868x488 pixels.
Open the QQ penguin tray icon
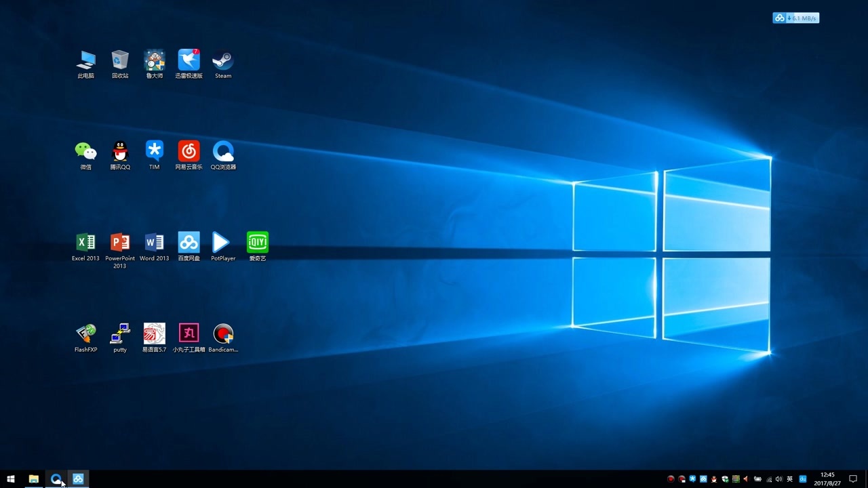click(x=714, y=479)
